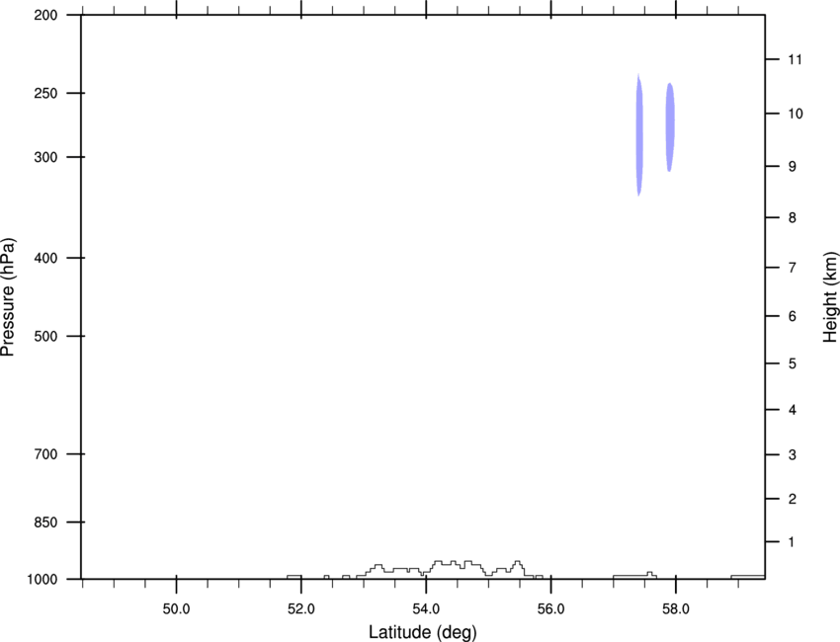Click the 7 km height label
This screenshot has height=642, width=840.
(x=792, y=268)
